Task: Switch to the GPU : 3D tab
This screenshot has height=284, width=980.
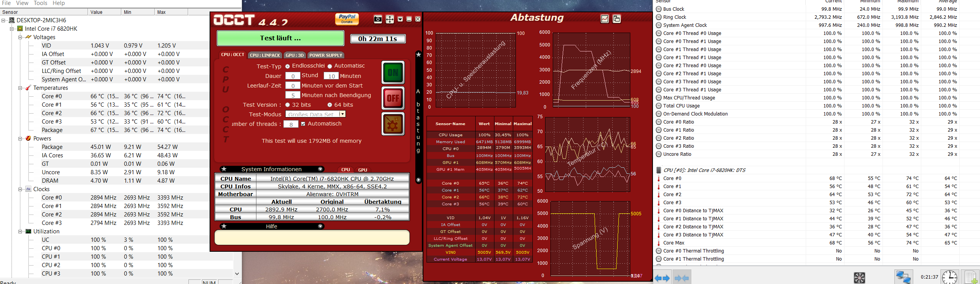Action: point(294,55)
